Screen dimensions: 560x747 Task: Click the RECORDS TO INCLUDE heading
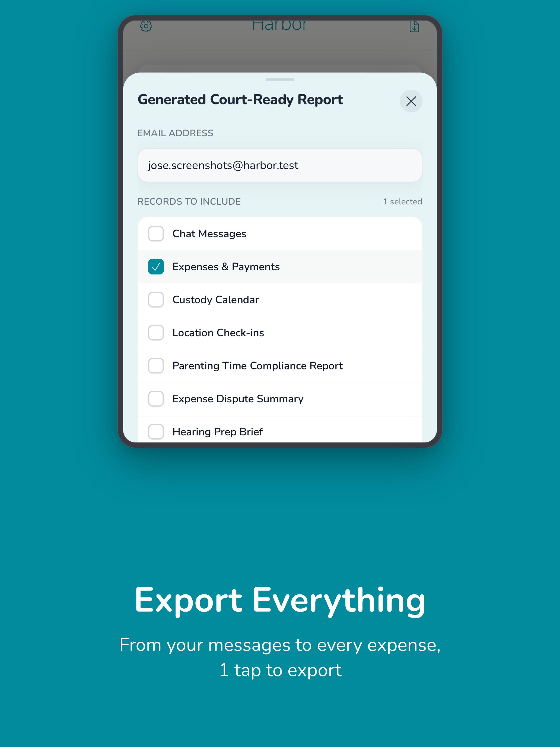pyautogui.click(x=189, y=202)
